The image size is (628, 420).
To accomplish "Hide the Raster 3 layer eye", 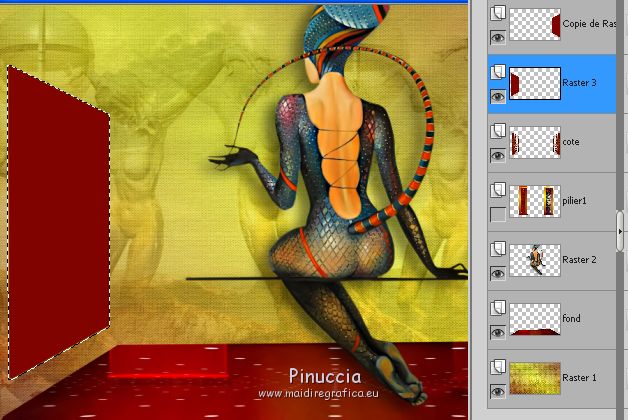I will pos(498,96).
